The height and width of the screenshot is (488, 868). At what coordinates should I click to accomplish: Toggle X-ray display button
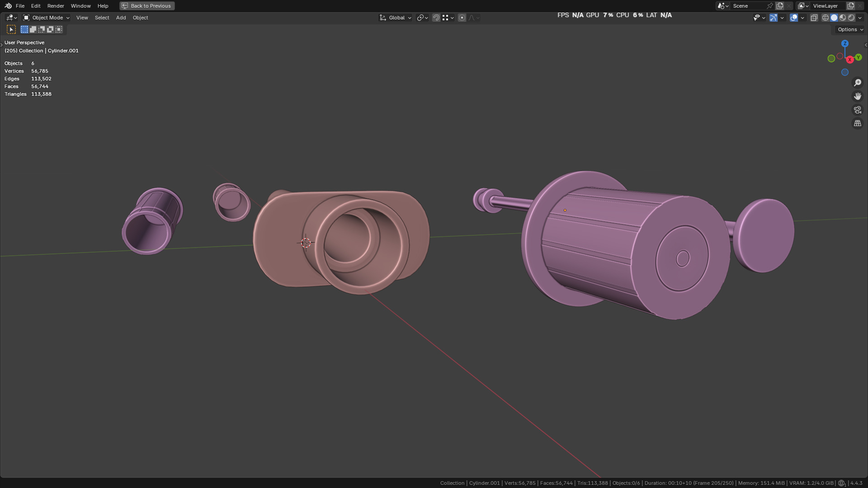814,18
